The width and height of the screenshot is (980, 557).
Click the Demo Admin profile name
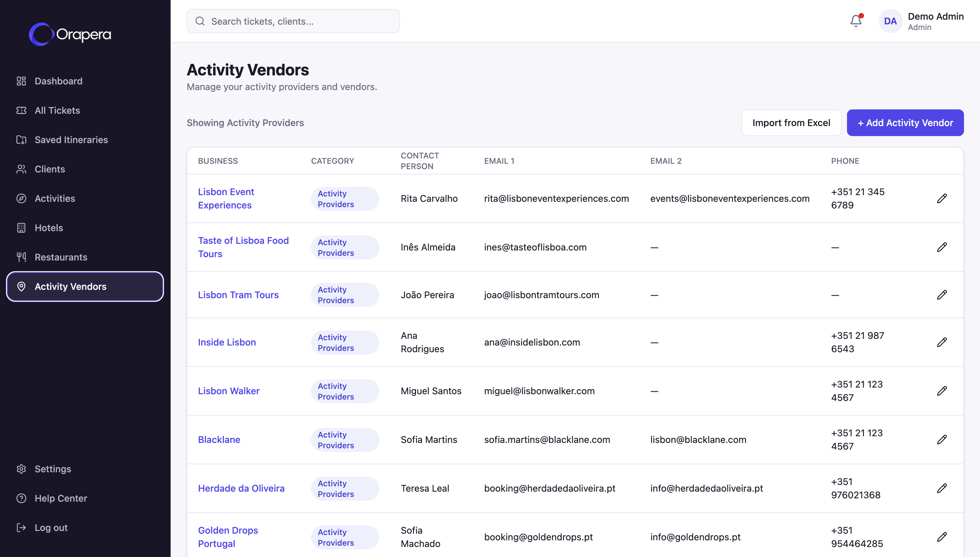936,16
